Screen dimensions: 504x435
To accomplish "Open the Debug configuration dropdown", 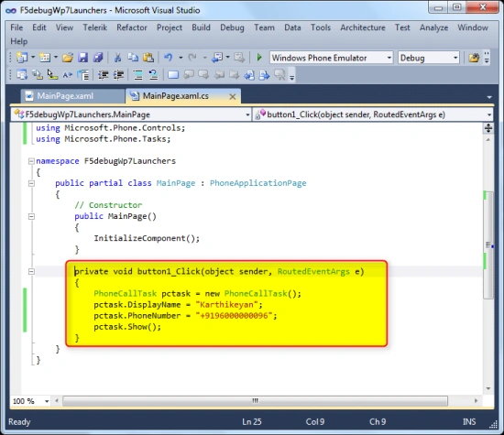I will click(x=429, y=58).
